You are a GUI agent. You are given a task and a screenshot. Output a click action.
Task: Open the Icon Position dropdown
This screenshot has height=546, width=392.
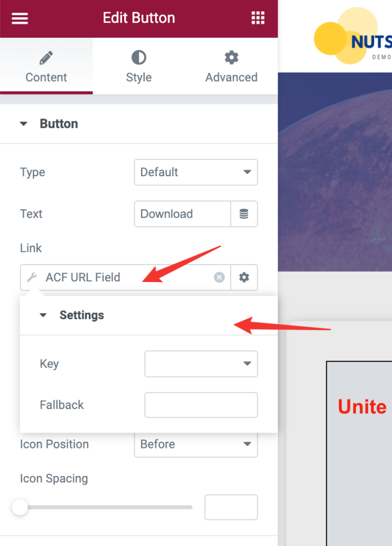(196, 444)
